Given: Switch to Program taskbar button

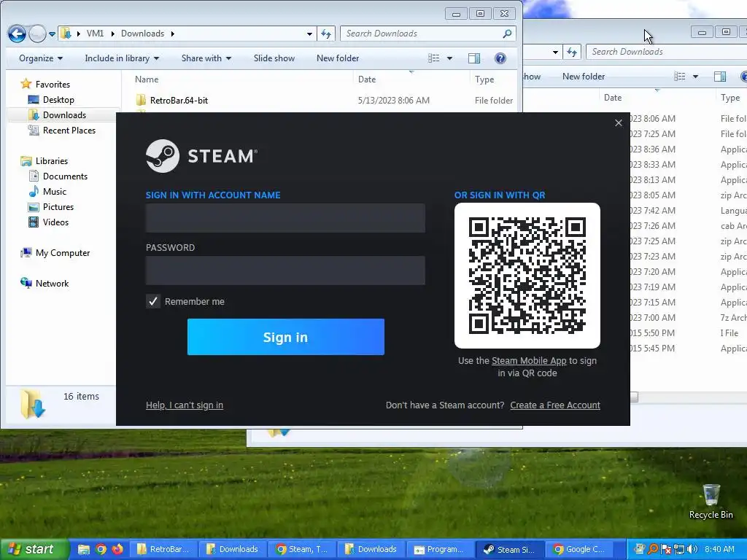Looking at the screenshot, I should tap(439, 549).
